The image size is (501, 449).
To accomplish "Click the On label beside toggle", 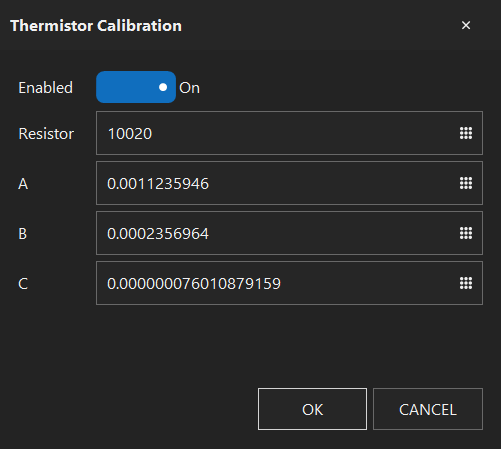I will coord(189,88).
